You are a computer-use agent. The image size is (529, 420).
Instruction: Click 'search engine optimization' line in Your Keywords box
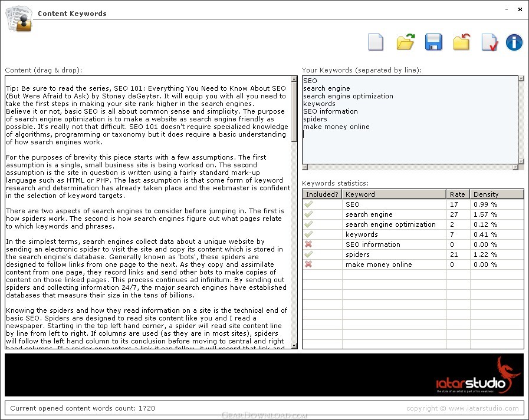coord(348,96)
